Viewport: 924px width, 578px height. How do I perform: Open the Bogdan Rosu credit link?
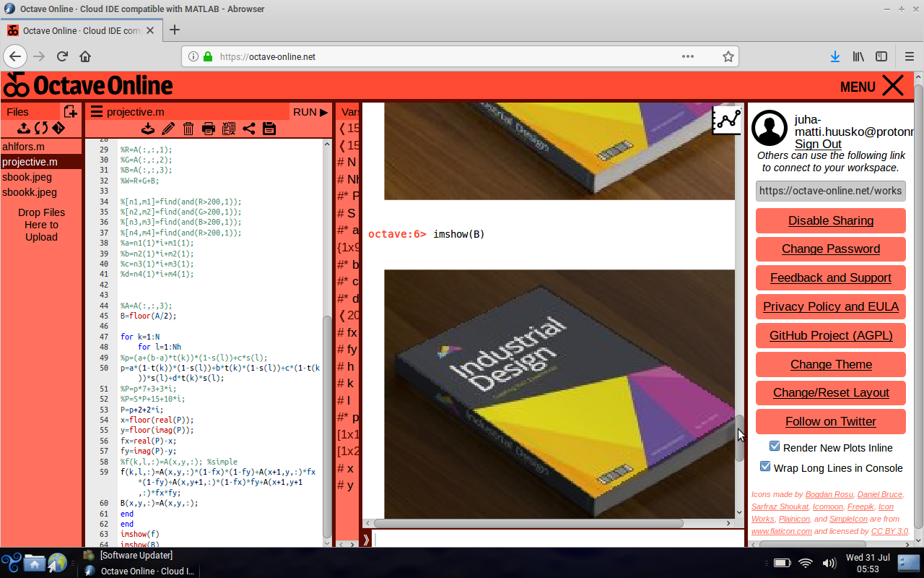[829, 494]
